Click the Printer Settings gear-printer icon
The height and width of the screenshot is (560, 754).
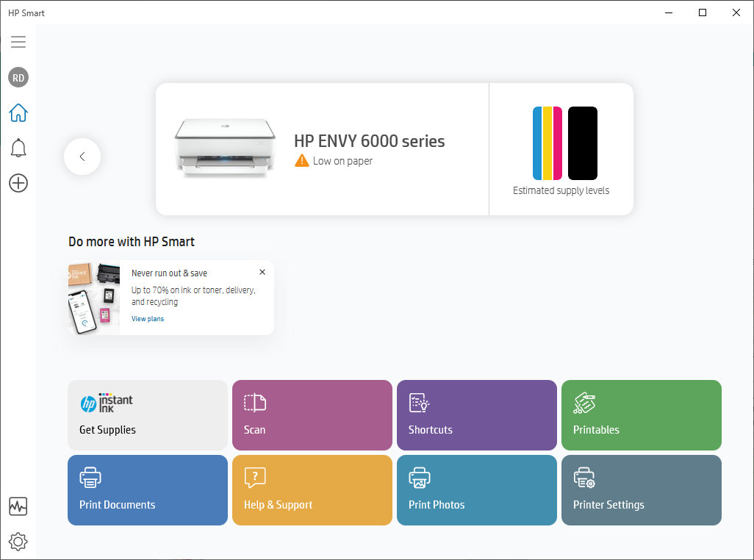point(584,477)
